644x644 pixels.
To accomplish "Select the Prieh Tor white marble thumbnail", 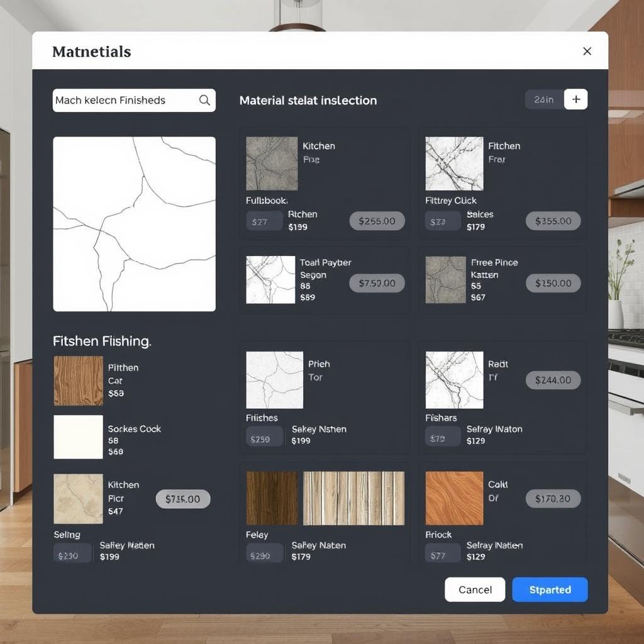I will [x=275, y=380].
